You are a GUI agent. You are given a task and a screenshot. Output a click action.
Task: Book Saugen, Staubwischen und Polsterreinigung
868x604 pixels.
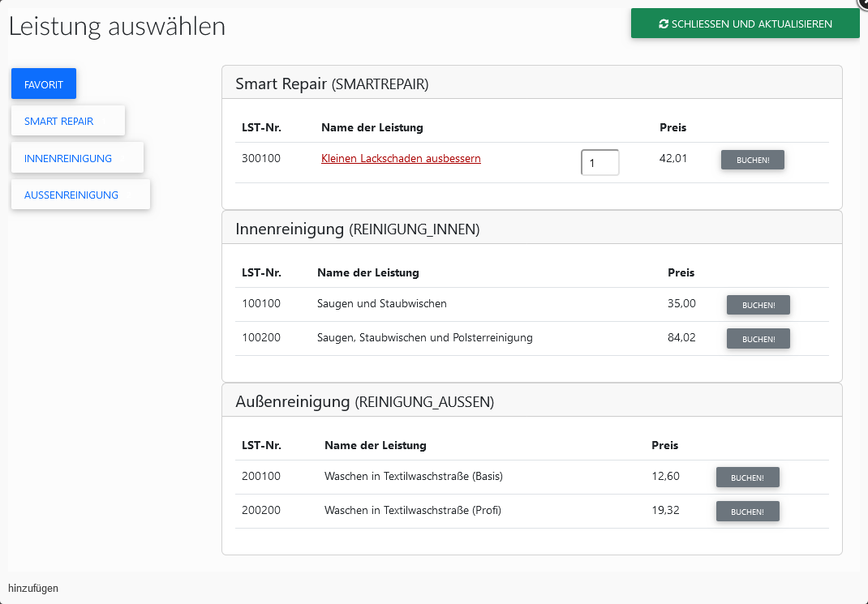click(x=758, y=338)
